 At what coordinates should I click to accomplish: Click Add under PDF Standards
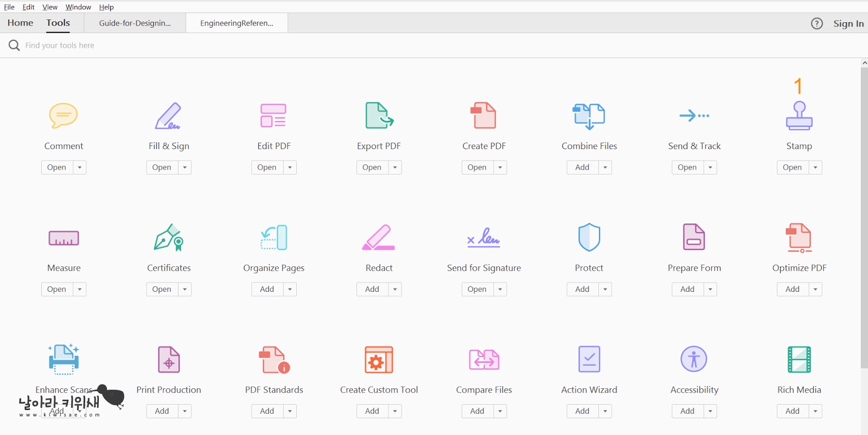click(x=267, y=411)
